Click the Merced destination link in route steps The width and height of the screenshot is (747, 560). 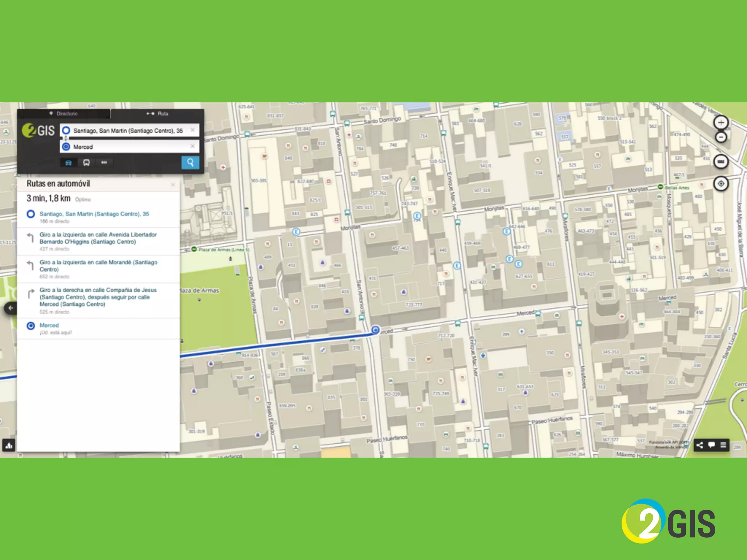pos(49,325)
